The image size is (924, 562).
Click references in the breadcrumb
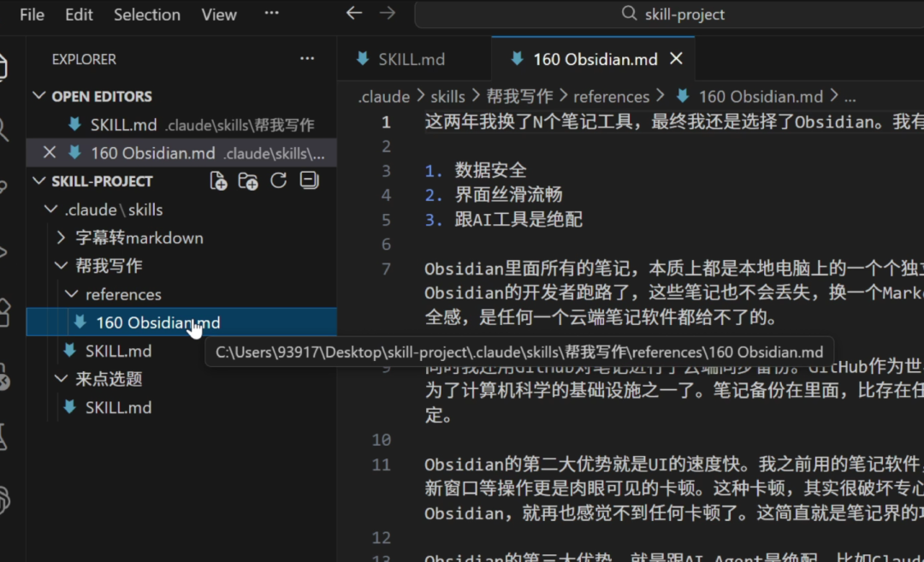[x=611, y=97]
